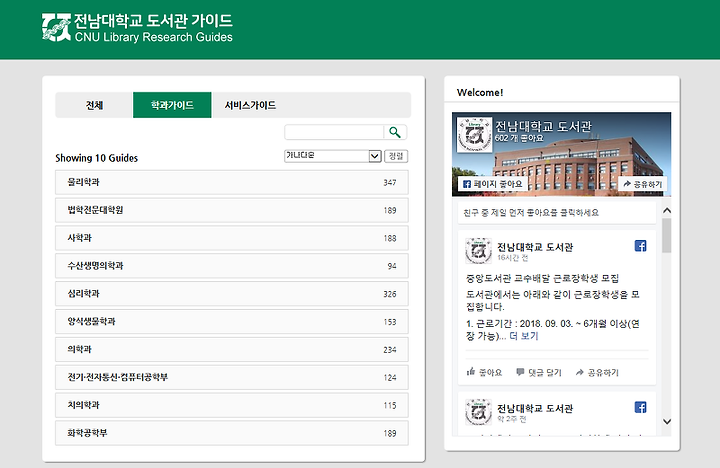Open the 양식생물학과 guide
This screenshot has width=720, height=468.
tap(232, 321)
